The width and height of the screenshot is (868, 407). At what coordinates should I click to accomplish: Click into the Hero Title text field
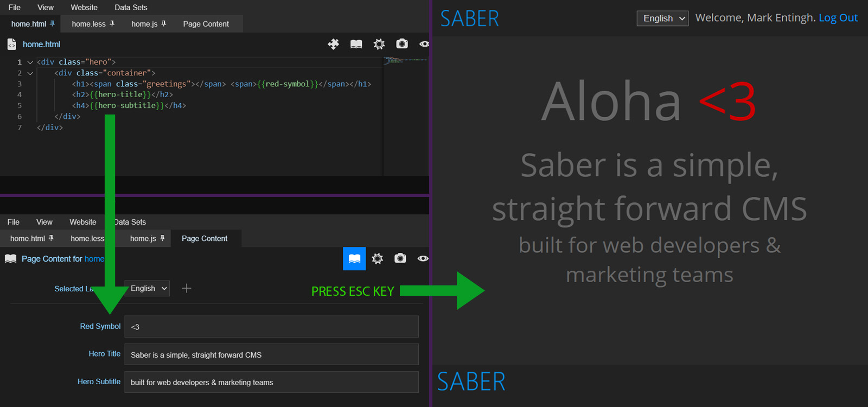[271, 354]
